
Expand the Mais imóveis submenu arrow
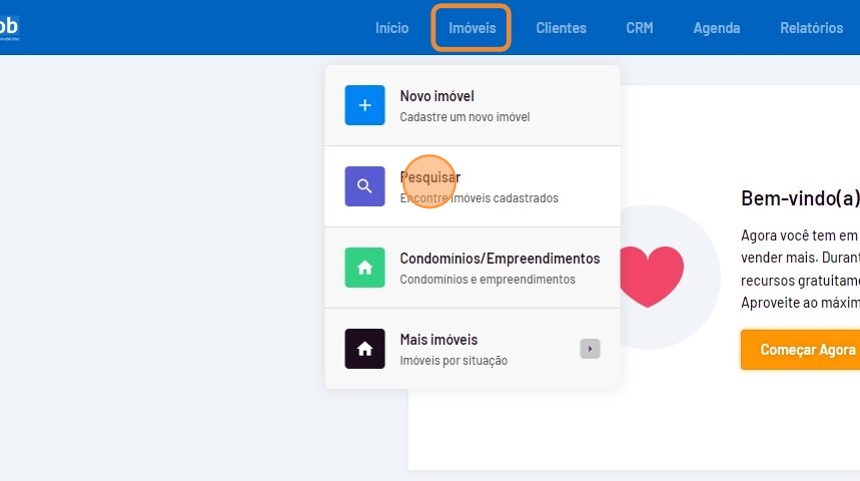coord(590,348)
